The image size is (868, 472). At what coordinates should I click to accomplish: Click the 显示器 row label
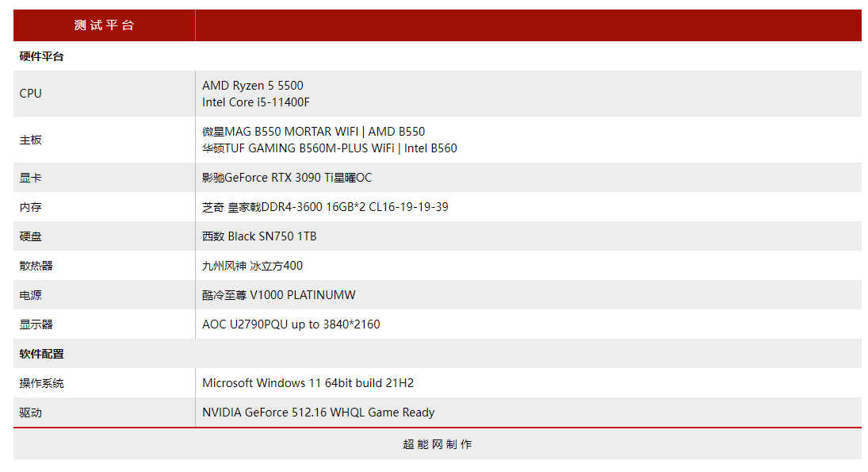click(x=36, y=324)
